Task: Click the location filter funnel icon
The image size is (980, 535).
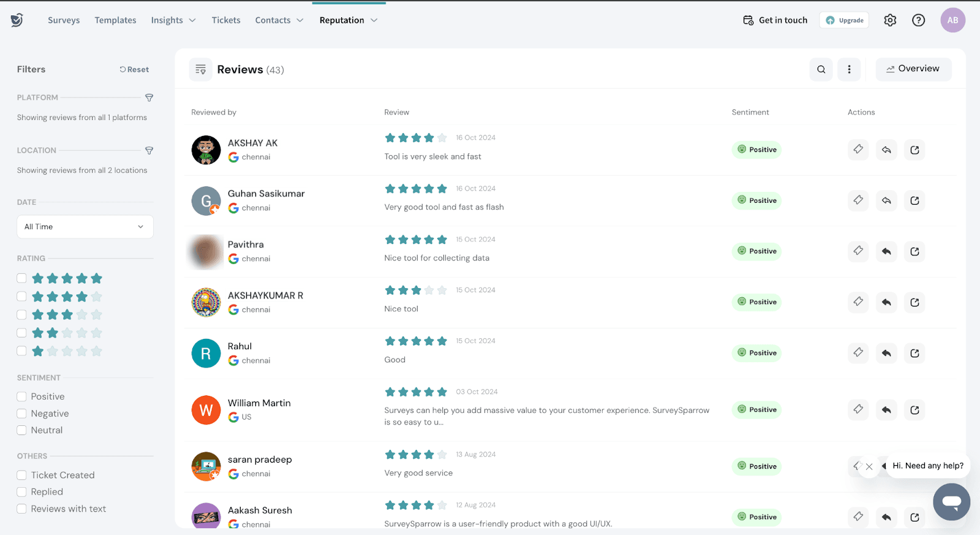Action: (149, 151)
